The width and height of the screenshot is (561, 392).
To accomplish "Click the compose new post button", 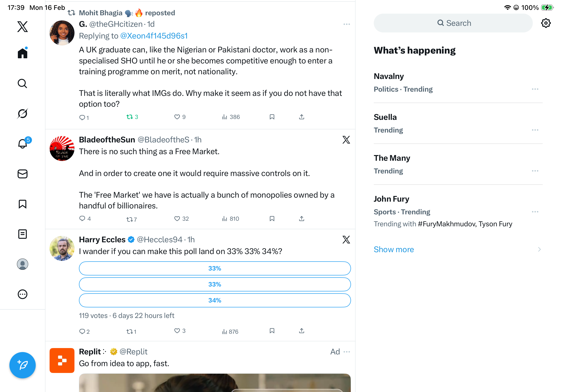I will tap(23, 365).
